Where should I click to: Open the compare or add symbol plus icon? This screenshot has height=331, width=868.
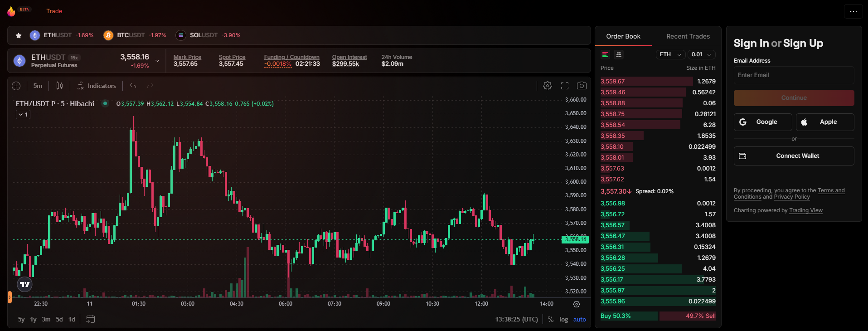(16, 86)
